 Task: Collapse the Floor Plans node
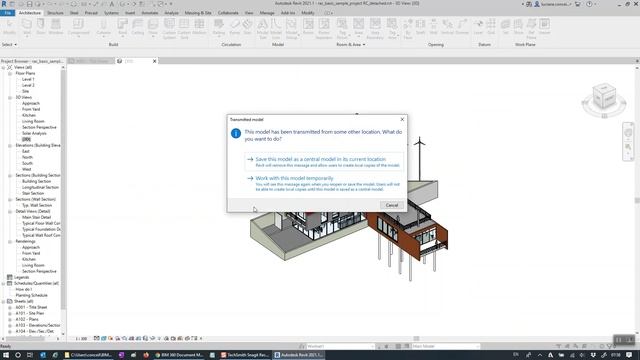click(x=10, y=73)
